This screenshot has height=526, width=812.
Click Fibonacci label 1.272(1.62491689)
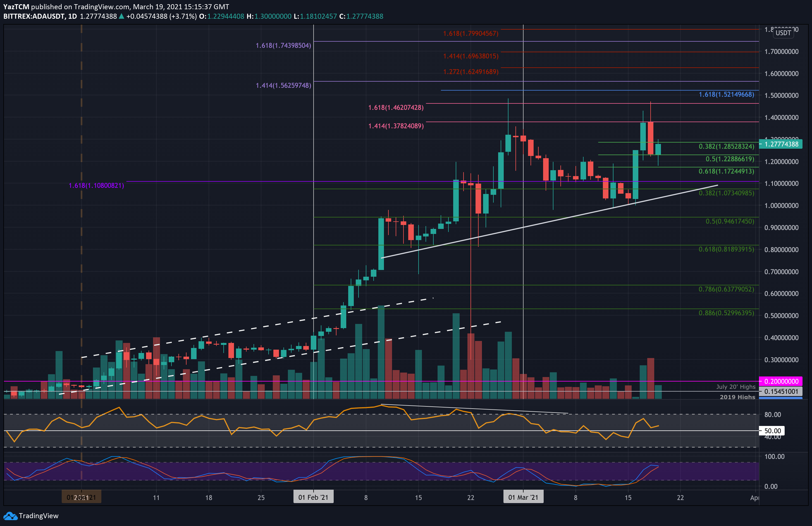[x=471, y=72]
